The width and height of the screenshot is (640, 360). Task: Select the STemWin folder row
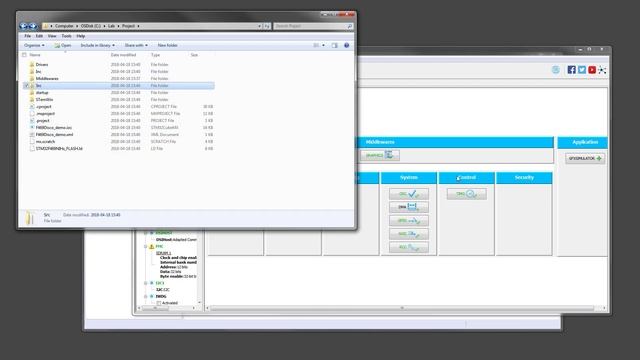pyautogui.click(x=118, y=100)
